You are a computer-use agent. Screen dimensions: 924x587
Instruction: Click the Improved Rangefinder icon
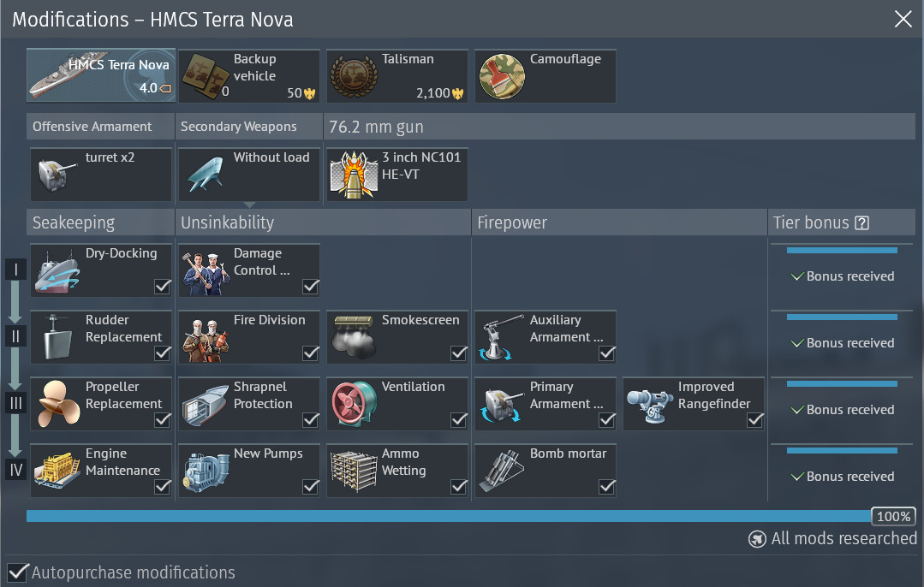(650, 403)
